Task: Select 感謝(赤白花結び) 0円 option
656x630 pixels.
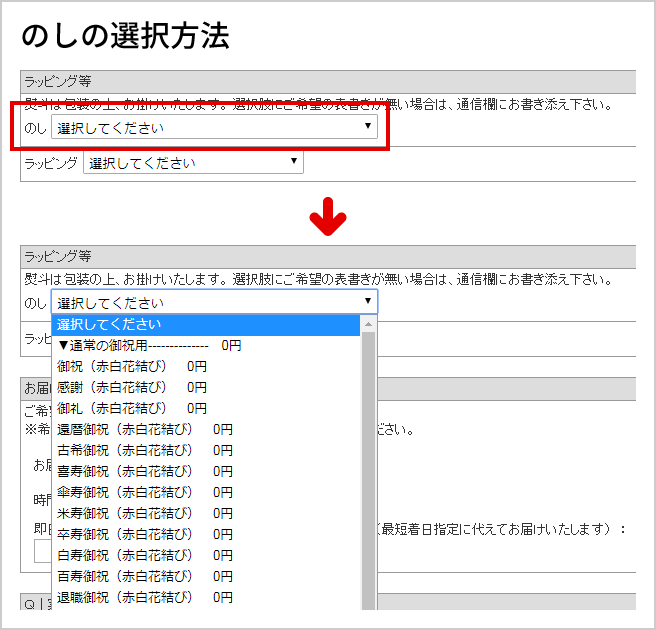Action: pos(205,387)
